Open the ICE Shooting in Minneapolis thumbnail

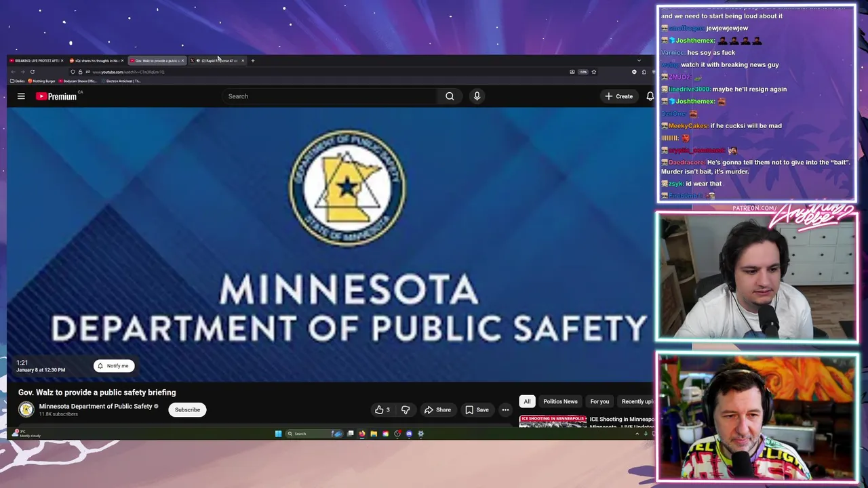coord(553,421)
